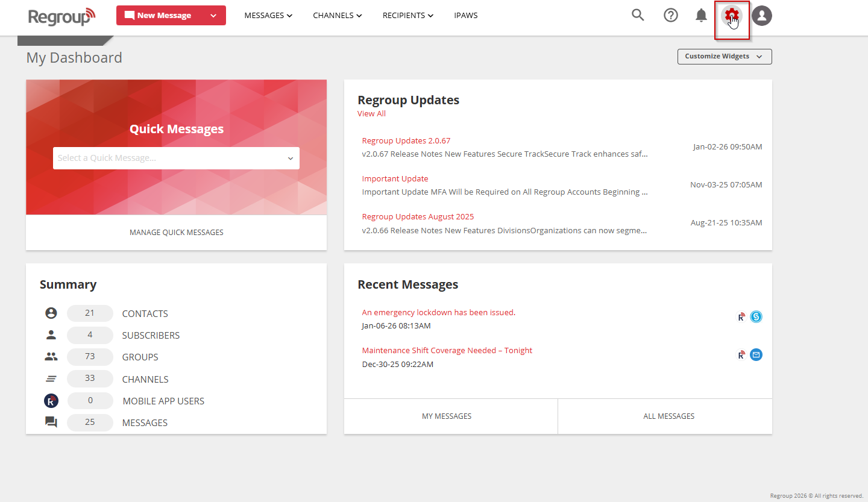
Task: Click the Regroup app icon on Maintenance Shift message
Action: coord(741,355)
